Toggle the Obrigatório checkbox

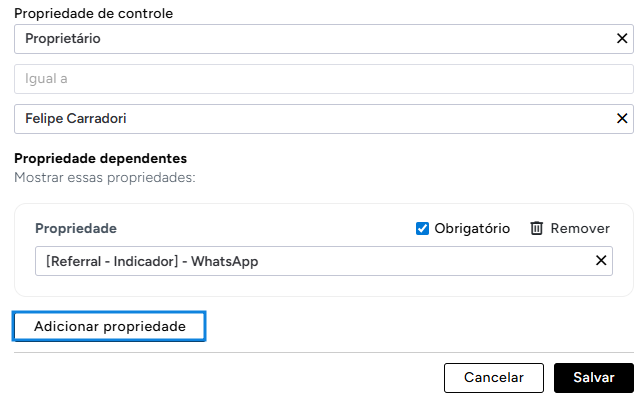pos(422,228)
